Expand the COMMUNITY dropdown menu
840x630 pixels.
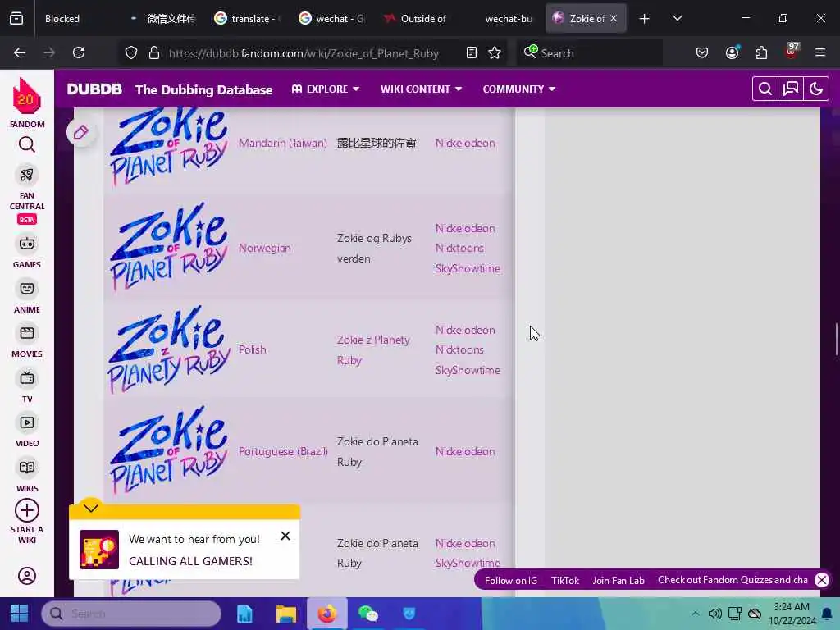[x=518, y=89]
